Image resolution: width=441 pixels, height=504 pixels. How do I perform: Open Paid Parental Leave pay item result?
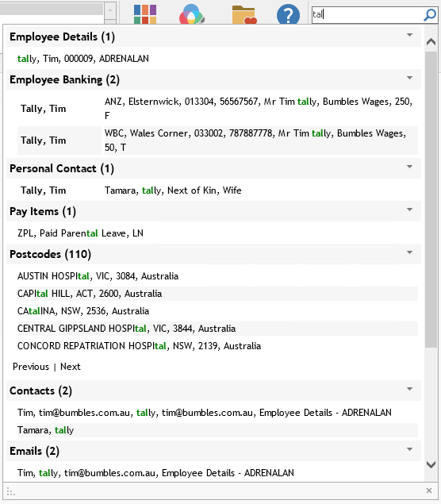click(x=80, y=233)
